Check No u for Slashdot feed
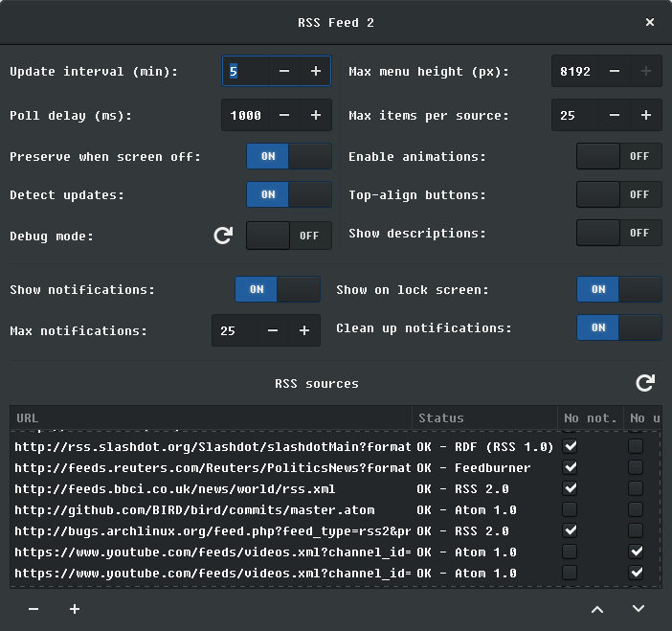Viewport: 672px width, 631px height. [636, 446]
